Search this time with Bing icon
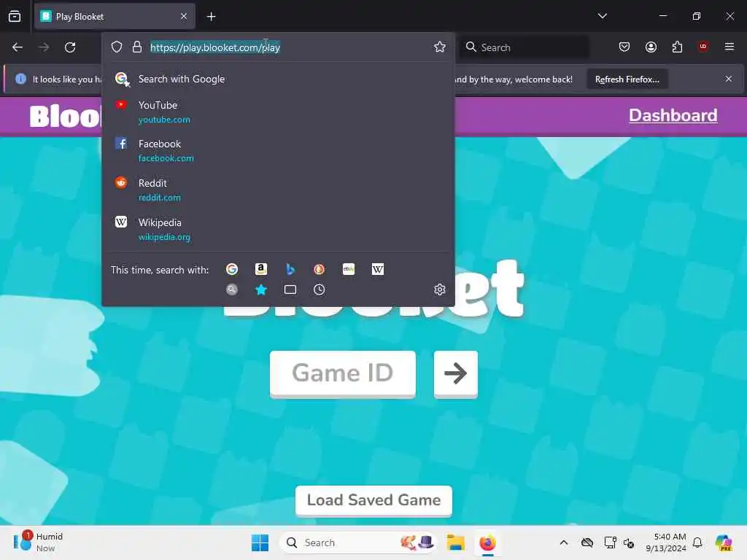Screen dimensions: 747x560 coord(290,270)
